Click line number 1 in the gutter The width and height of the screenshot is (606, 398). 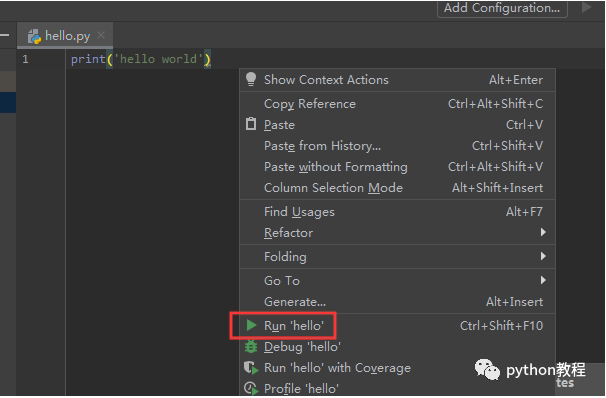point(26,59)
